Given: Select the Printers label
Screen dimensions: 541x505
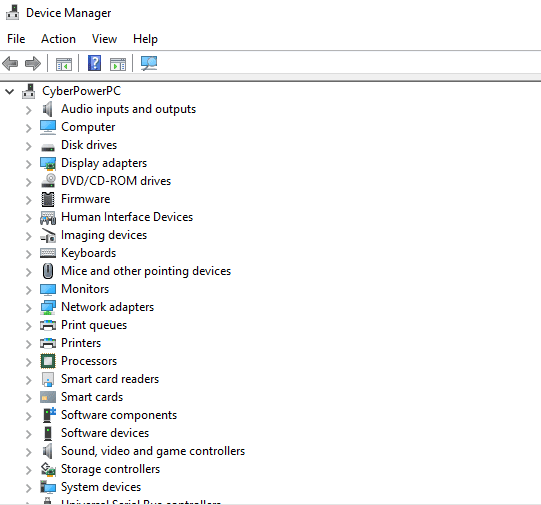Looking at the screenshot, I should (x=81, y=343).
